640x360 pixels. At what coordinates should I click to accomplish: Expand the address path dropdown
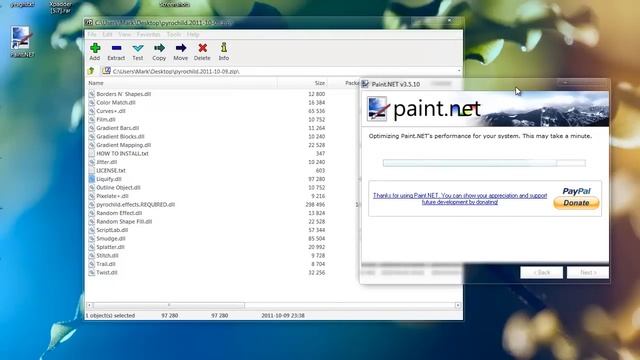coord(459,71)
